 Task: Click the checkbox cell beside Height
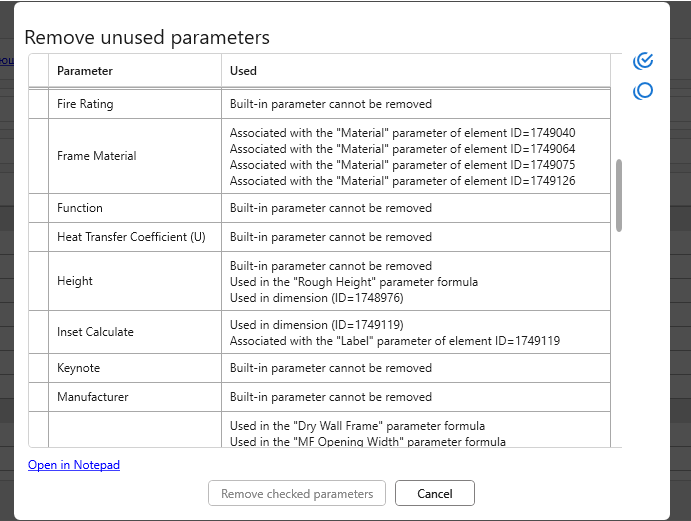click(x=38, y=281)
